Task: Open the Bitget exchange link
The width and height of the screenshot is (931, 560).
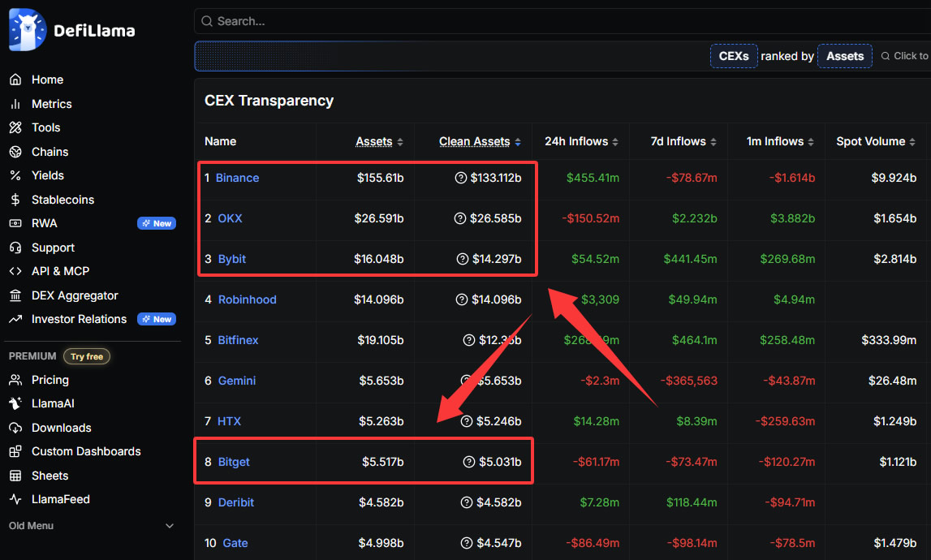Action: click(234, 463)
